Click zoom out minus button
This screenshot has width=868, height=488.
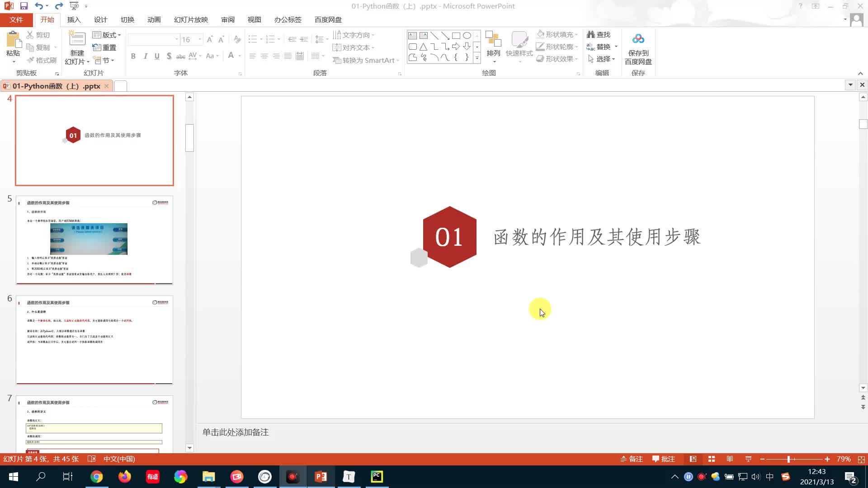click(x=762, y=459)
